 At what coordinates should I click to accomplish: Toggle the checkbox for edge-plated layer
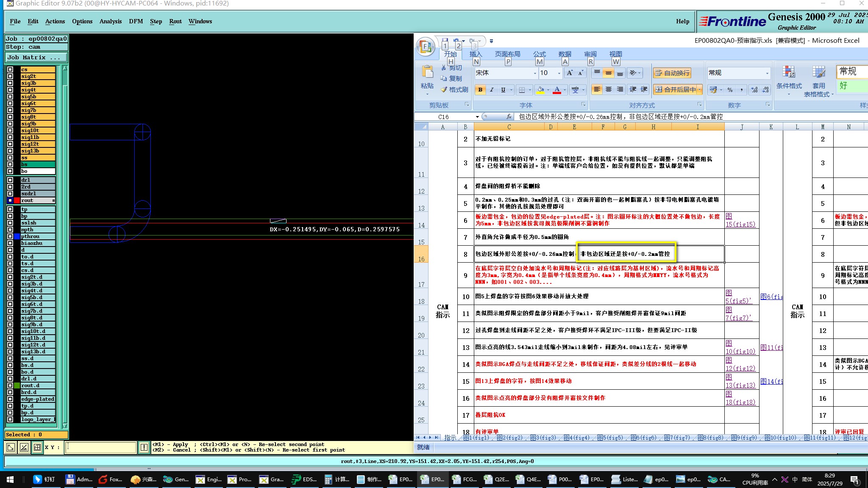click(x=10, y=399)
